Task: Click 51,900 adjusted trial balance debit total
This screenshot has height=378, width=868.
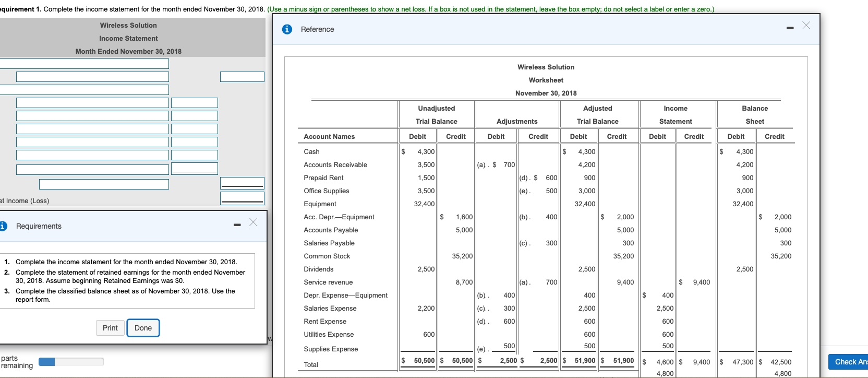Action: pos(585,361)
